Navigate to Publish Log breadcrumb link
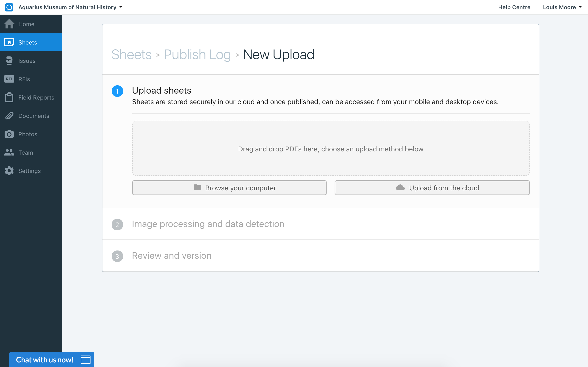 197,55
